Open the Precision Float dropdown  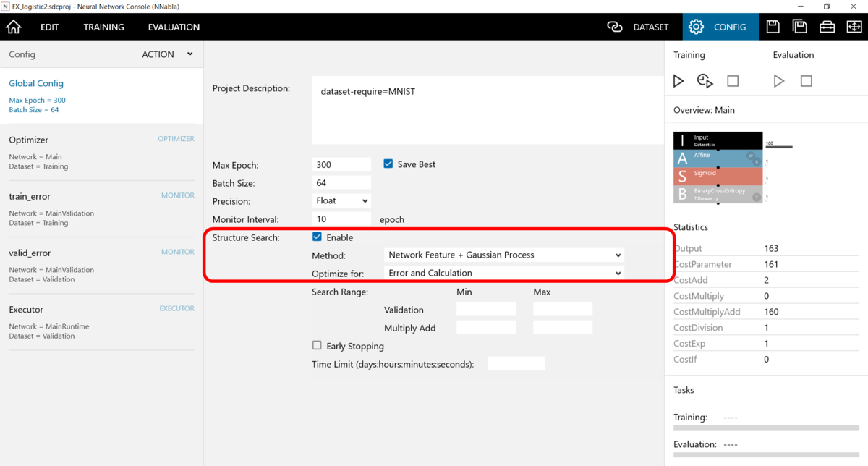(341, 200)
